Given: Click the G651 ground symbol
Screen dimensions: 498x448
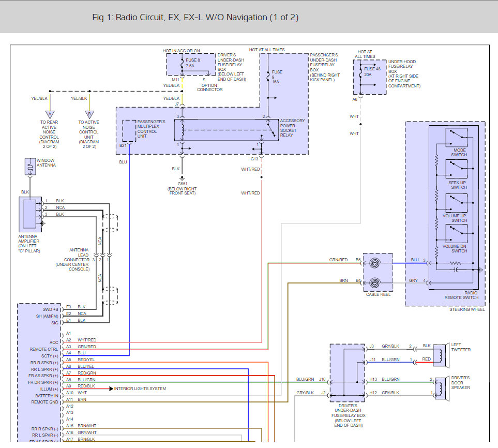Looking at the screenshot, I should pos(182,178).
